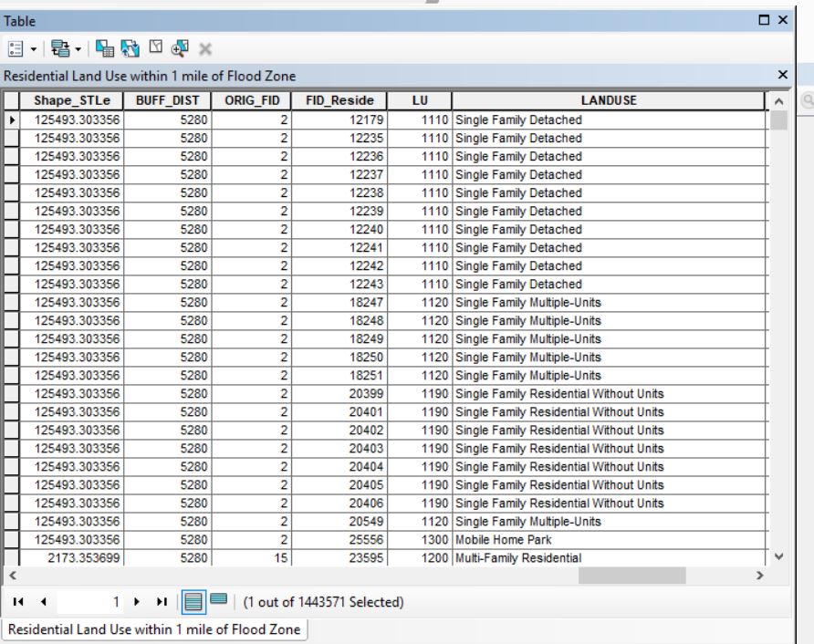Click cell with FID_Reside 20549
The width and height of the screenshot is (814, 644).
point(339,522)
